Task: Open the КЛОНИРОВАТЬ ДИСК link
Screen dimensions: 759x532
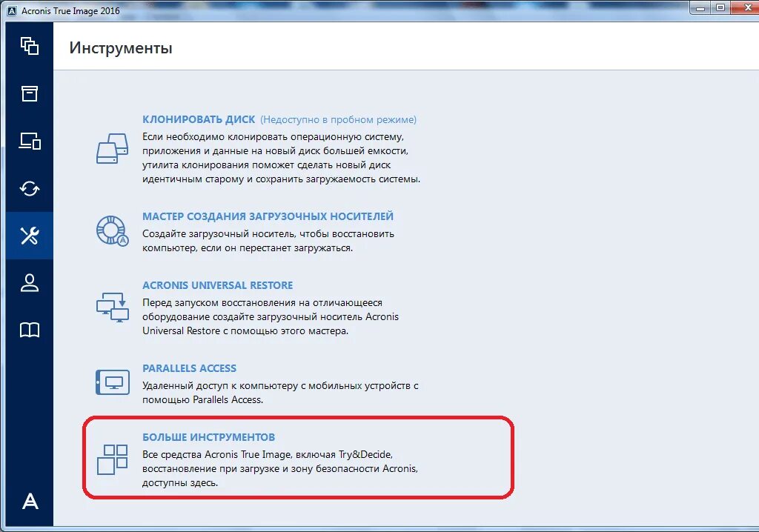Action: 198,119
